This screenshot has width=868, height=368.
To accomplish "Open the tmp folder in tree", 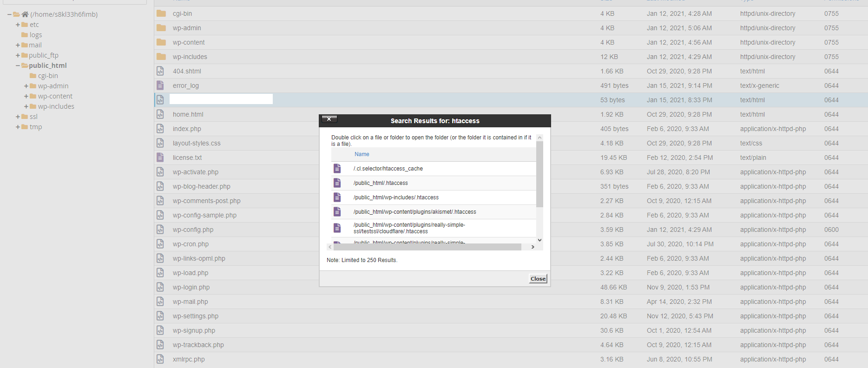I will [x=36, y=127].
